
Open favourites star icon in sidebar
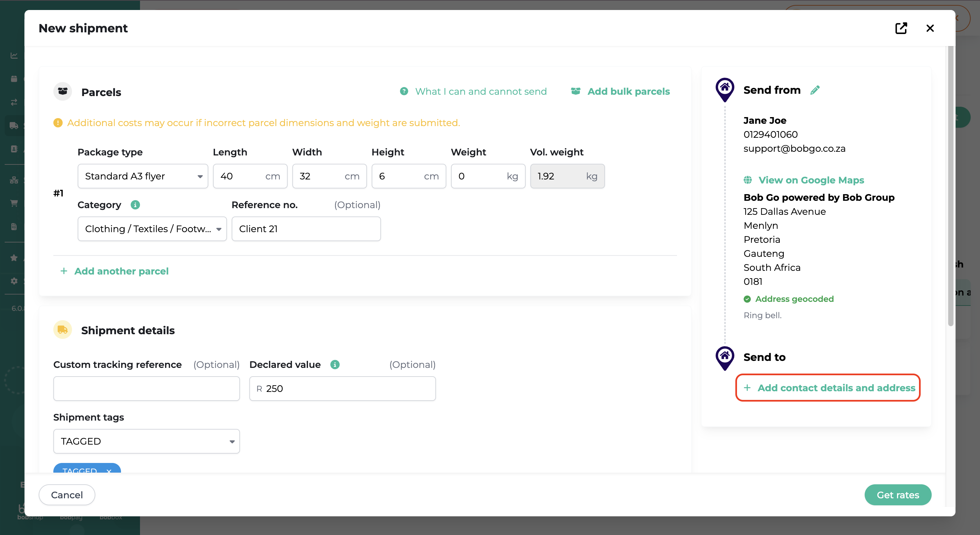[x=14, y=258]
